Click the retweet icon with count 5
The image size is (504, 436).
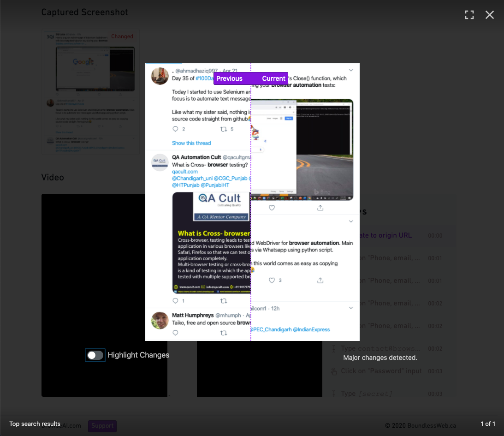224,129
